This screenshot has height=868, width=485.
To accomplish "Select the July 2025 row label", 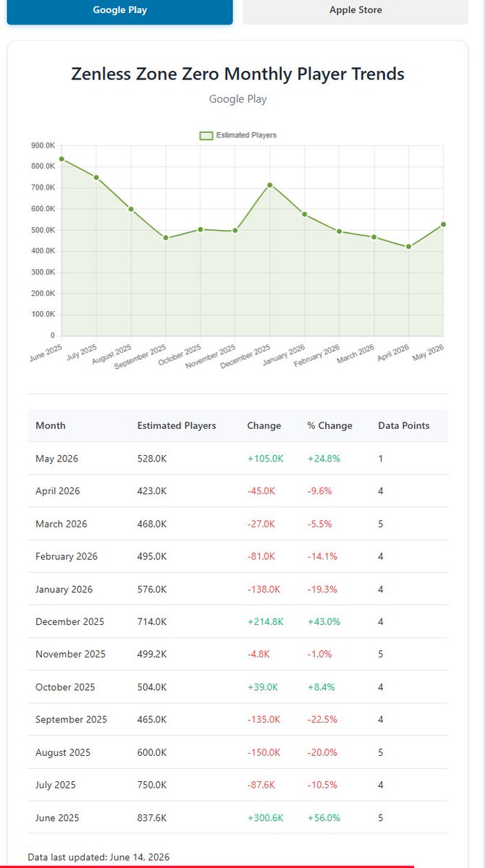I will click(x=56, y=785).
